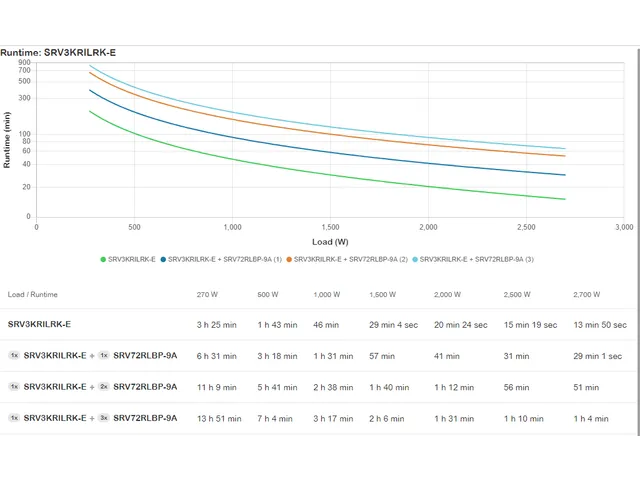Select SRV72RLBP-9A in the 3x battery row

pos(145,418)
